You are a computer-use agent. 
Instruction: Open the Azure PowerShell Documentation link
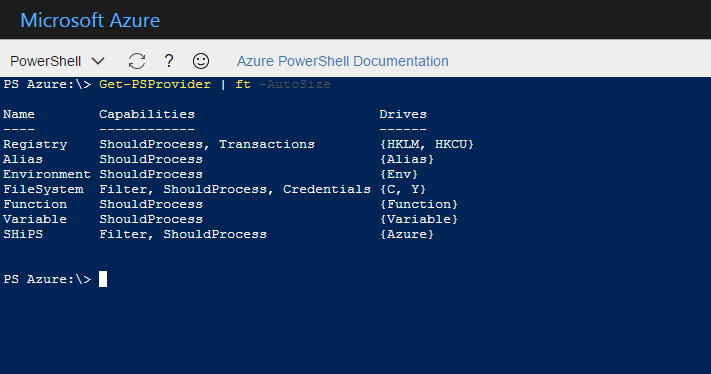342,61
